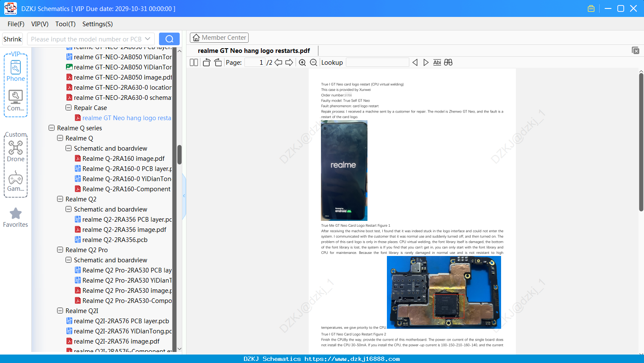Toggle two-page view layout icon

coord(194,63)
